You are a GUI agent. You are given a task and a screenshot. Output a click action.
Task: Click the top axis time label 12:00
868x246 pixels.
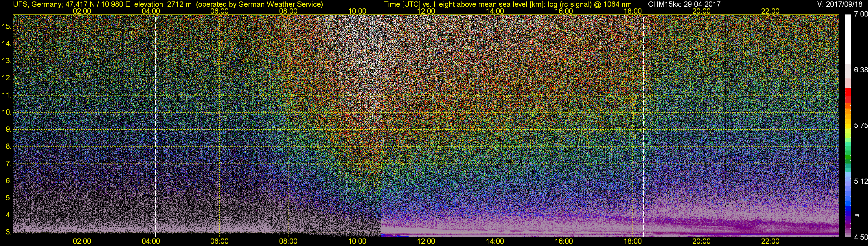[x=426, y=11]
